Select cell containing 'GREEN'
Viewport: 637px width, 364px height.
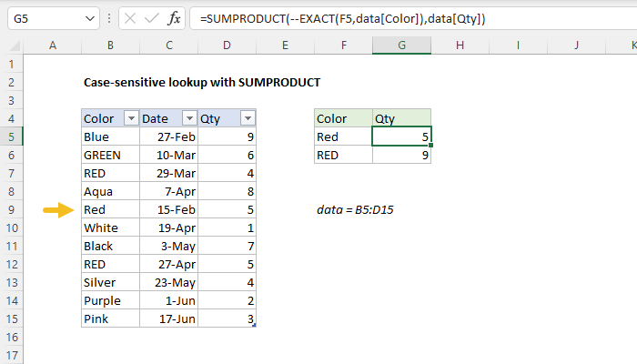[x=110, y=156]
